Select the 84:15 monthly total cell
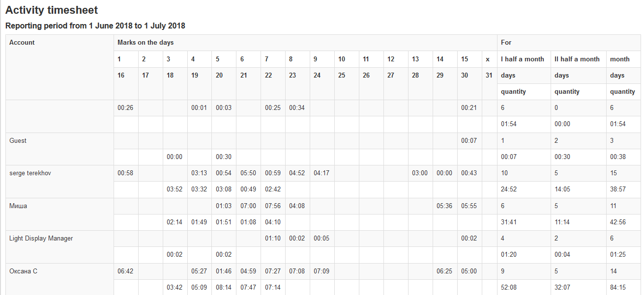The image size is (644, 295). [618, 288]
